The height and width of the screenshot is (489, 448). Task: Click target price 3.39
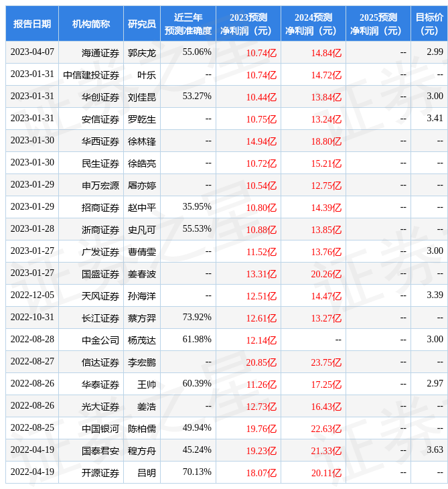tap(435, 295)
